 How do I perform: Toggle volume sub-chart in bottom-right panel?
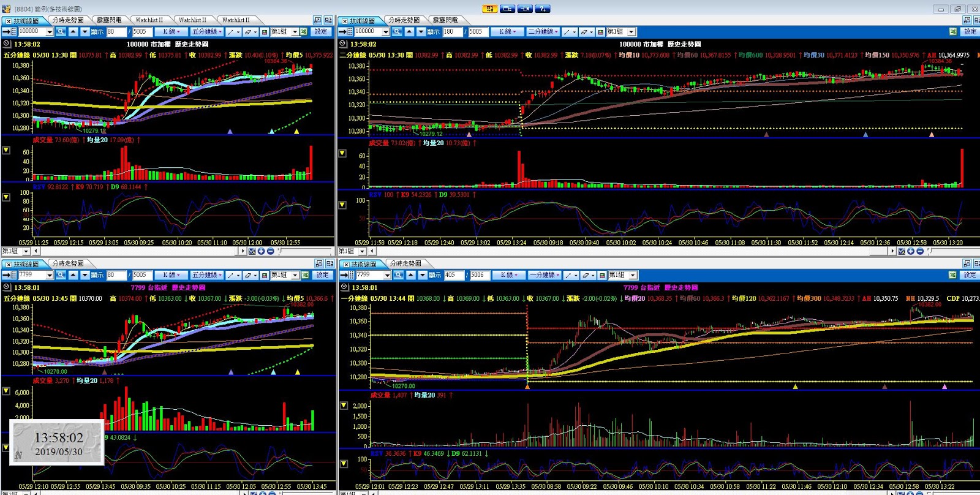tap(344, 406)
